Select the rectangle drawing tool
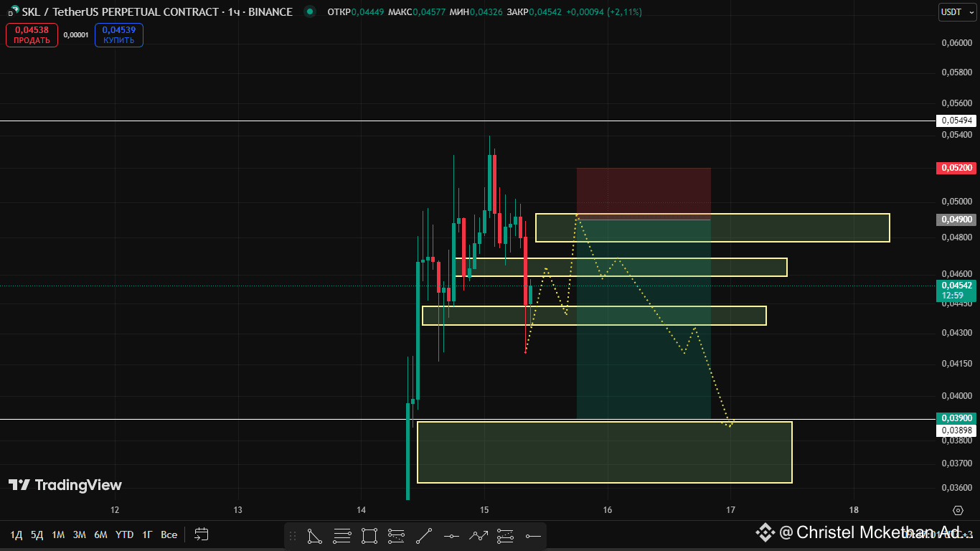The width and height of the screenshot is (980, 551). [369, 535]
